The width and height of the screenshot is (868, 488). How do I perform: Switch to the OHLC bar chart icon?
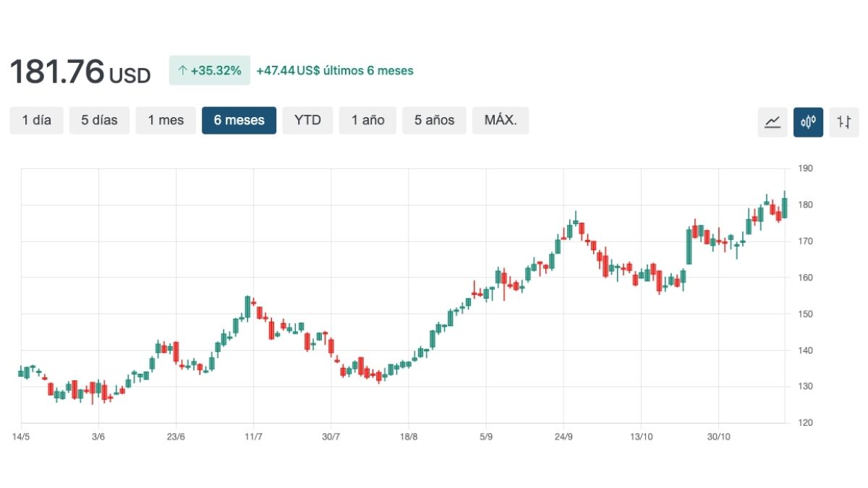point(843,121)
